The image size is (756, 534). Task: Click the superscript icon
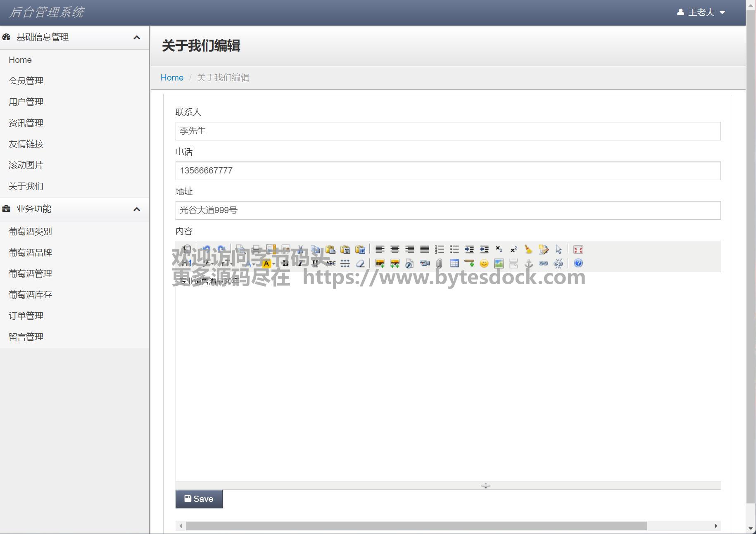pyautogui.click(x=514, y=249)
